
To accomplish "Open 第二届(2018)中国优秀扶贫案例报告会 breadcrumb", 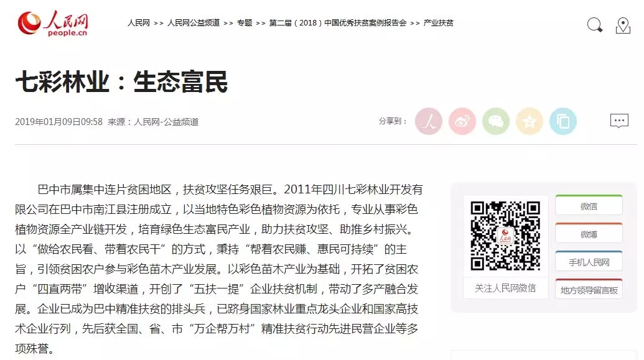I will [x=338, y=23].
